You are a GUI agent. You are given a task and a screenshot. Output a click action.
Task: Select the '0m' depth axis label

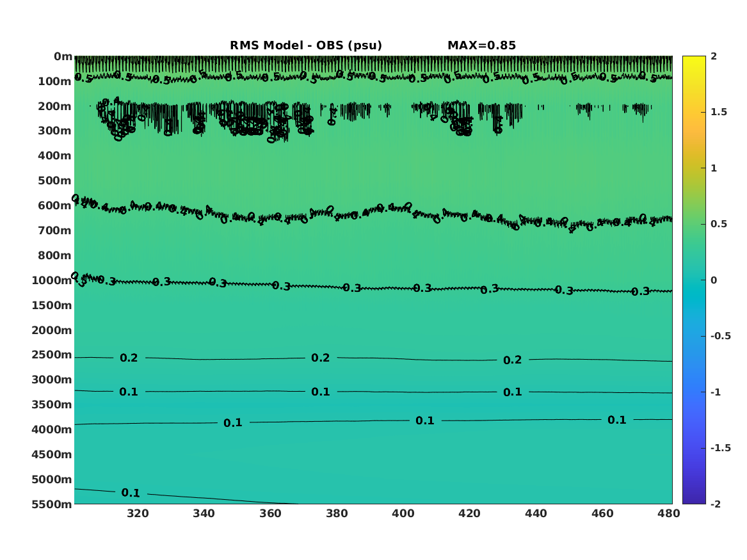(63, 57)
